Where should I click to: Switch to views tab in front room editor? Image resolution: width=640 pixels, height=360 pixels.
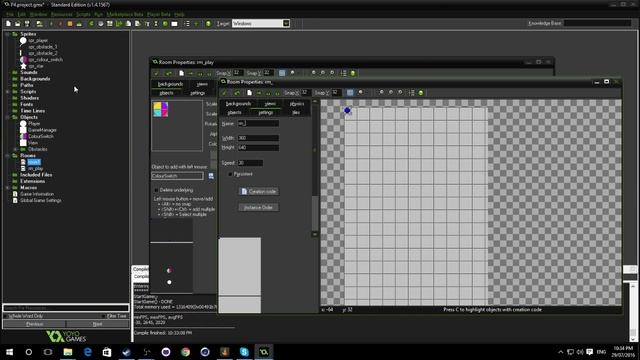[x=270, y=104]
